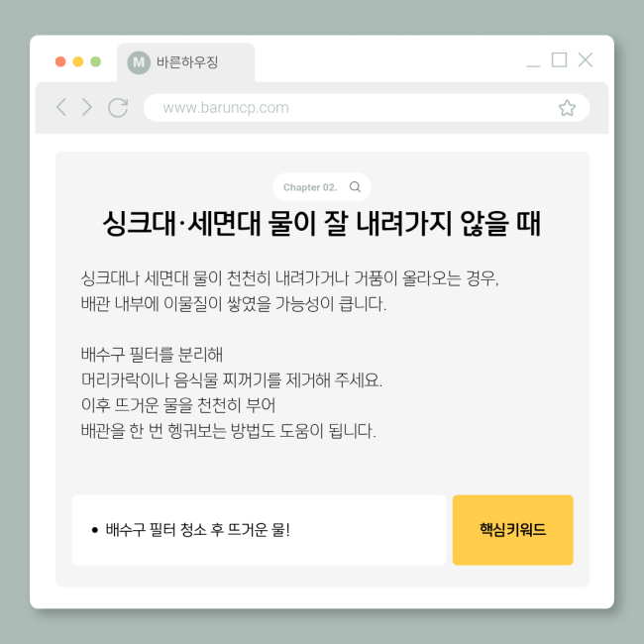Click the headline 싱크대·세면대 물이 잘 내려가지 않을 때
Image resolution: width=644 pixels, height=644 pixels.
[322, 224]
